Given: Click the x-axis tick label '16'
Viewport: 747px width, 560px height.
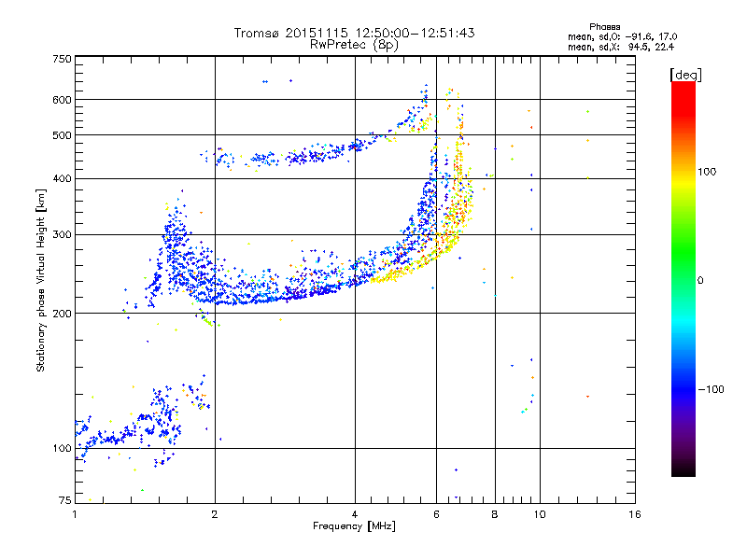Looking at the screenshot, I should [x=635, y=514].
